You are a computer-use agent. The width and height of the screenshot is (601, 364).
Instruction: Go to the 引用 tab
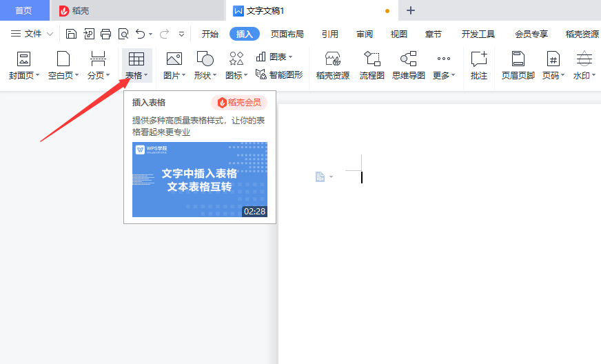(x=330, y=34)
